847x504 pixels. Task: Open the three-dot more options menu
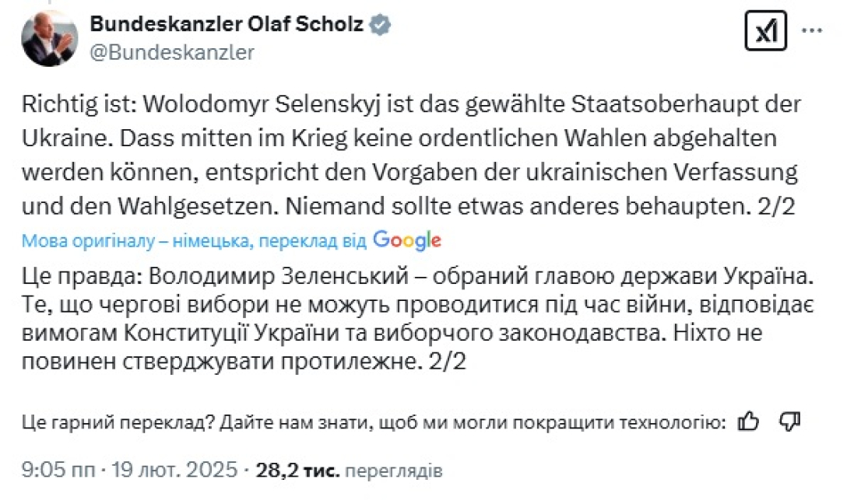pos(812,31)
